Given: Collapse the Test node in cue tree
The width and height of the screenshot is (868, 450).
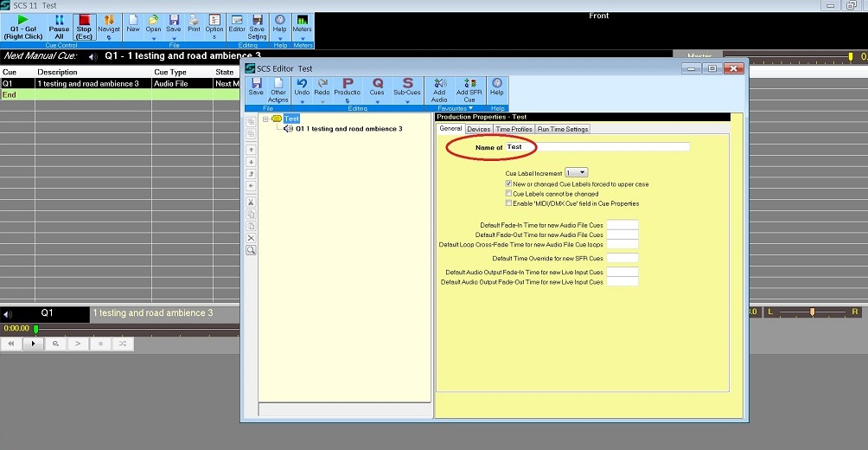Looking at the screenshot, I should click(265, 119).
